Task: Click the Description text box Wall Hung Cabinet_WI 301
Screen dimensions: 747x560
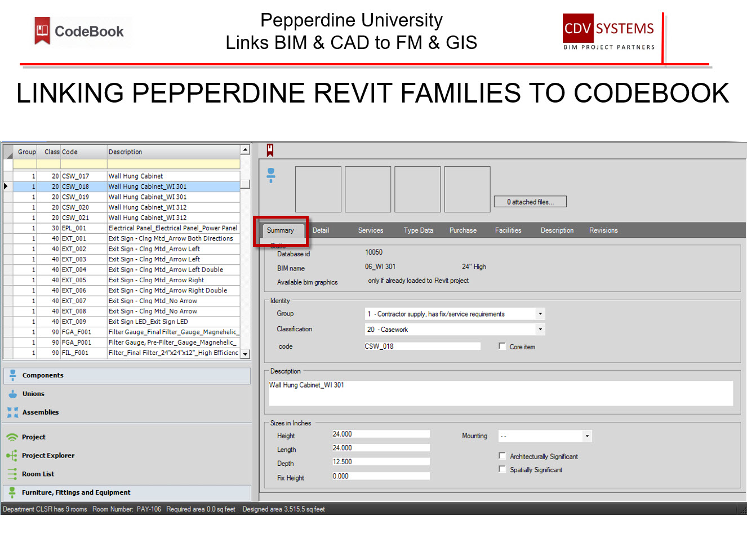Action: pyautogui.click(x=501, y=393)
